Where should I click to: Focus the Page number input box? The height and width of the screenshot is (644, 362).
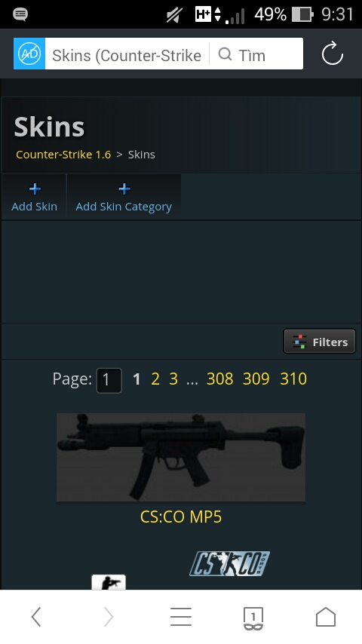pyautogui.click(x=109, y=380)
